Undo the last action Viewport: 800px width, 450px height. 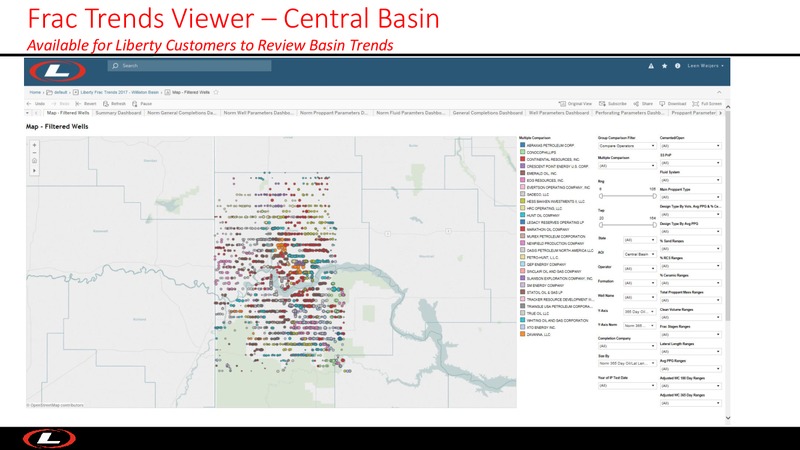pyautogui.click(x=36, y=104)
